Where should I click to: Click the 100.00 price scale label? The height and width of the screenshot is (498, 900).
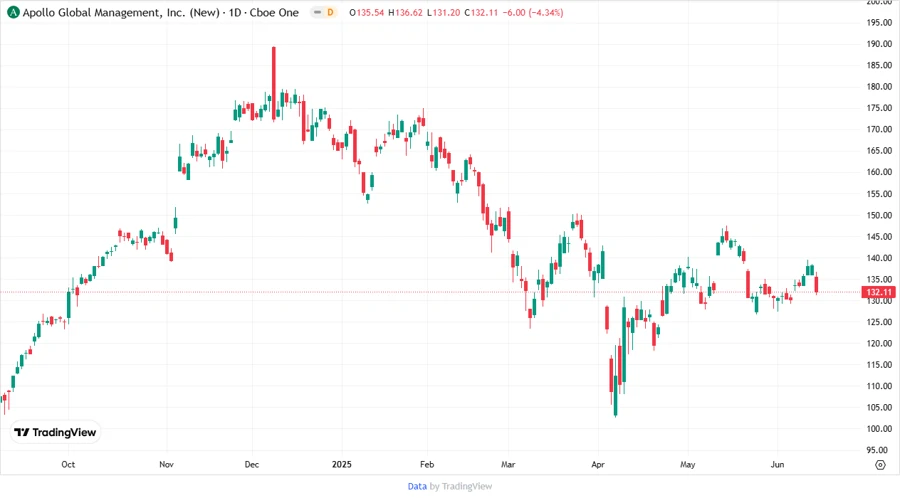click(x=879, y=429)
